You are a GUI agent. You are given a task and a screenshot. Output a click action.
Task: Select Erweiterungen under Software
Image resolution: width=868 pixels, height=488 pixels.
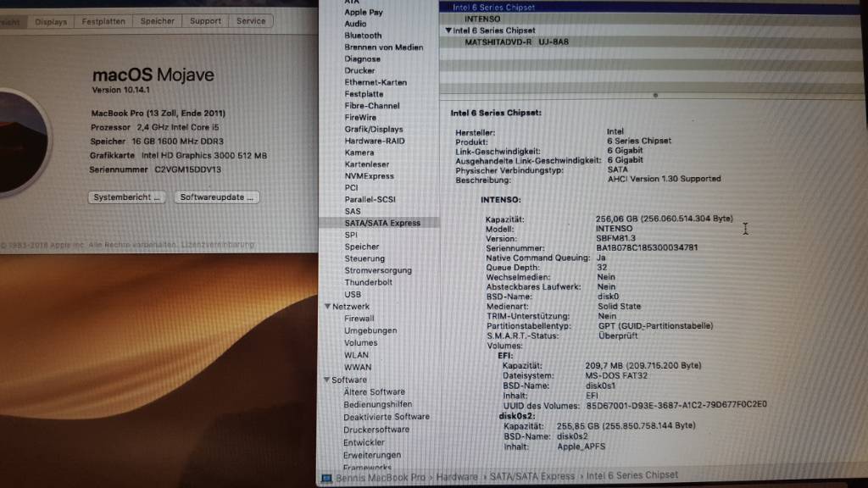pos(371,455)
